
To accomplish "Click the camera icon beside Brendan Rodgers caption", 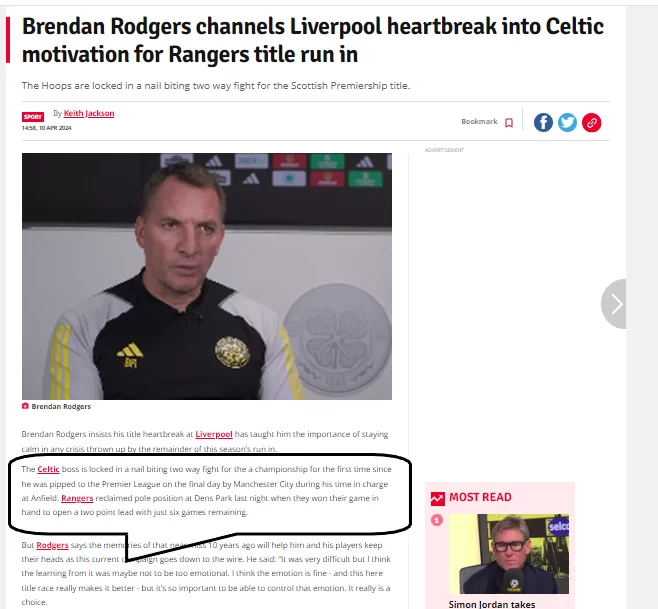I will (25, 406).
